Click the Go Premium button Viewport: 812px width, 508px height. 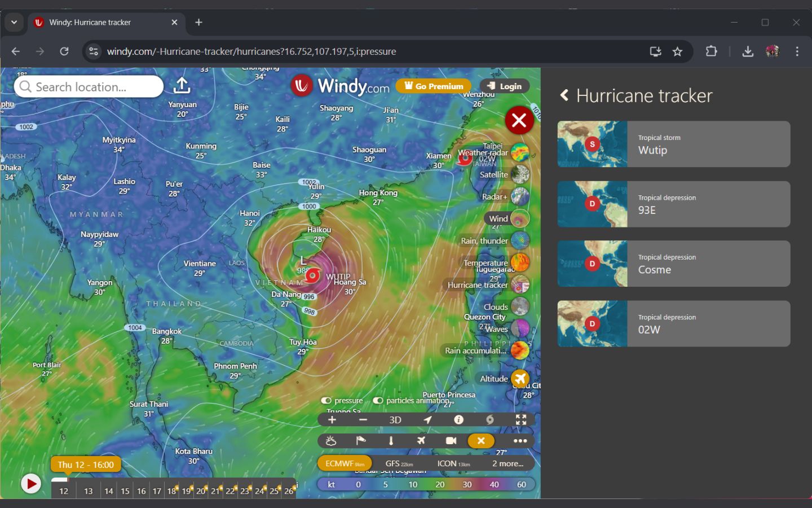click(434, 86)
